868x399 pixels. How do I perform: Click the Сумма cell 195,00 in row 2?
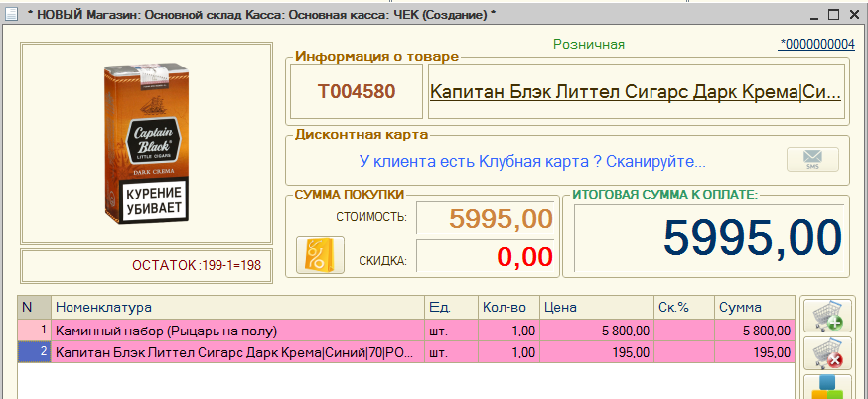click(x=755, y=352)
